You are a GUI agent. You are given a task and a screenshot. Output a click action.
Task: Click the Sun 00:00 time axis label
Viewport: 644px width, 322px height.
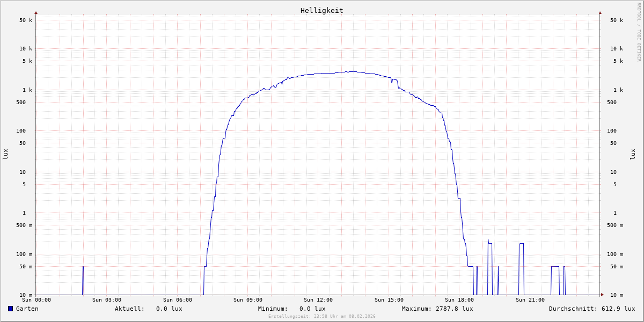[36, 300]
